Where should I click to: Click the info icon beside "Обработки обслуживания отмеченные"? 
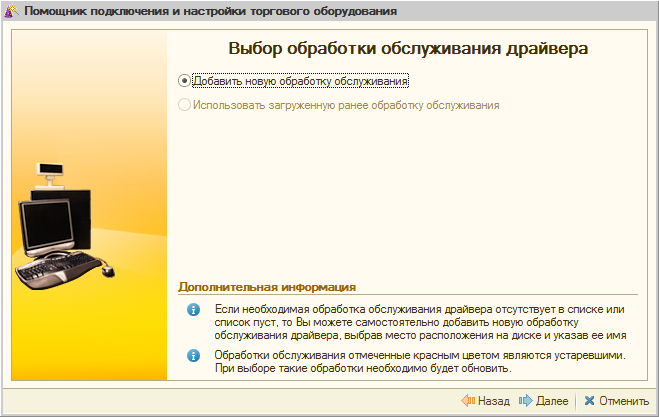pos(193,356)
